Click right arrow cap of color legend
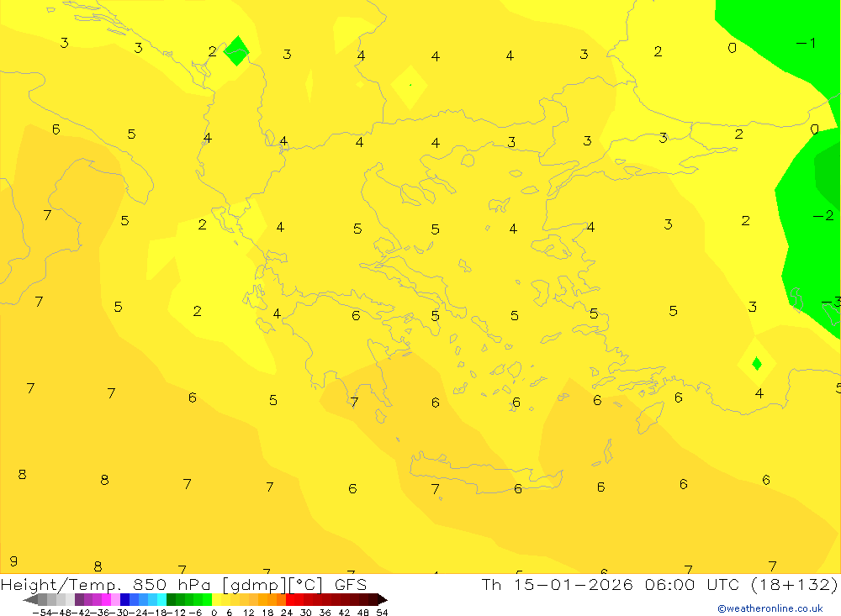Viewport: 841px width, 616px height. tap(383, 600)
